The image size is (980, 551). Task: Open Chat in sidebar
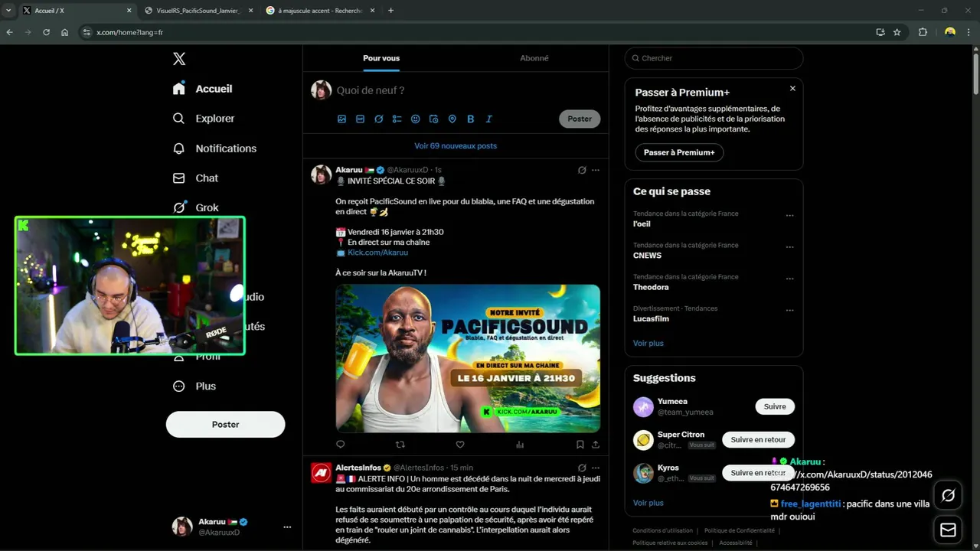click(195, 178)
